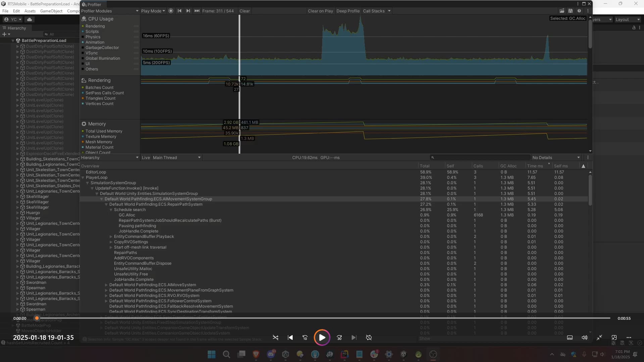644x362 pixels.
Task: Open Brave browser from taskbar
Action: [x=256, y=354]
